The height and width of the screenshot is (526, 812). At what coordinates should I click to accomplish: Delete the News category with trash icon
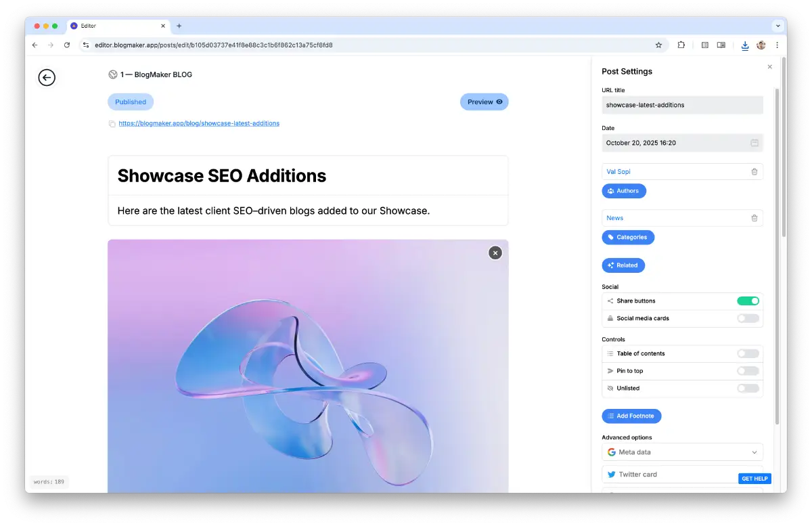pos(754,218)
